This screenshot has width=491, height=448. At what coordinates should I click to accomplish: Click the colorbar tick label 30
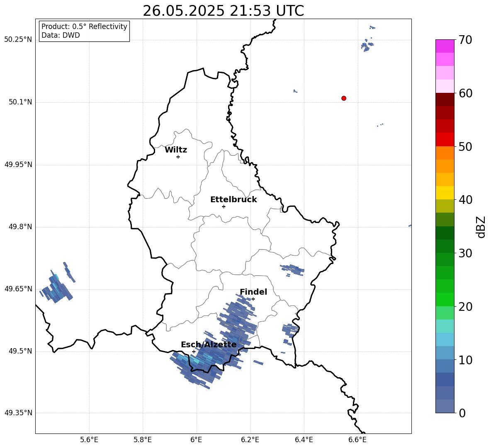(x=465, y=253)
